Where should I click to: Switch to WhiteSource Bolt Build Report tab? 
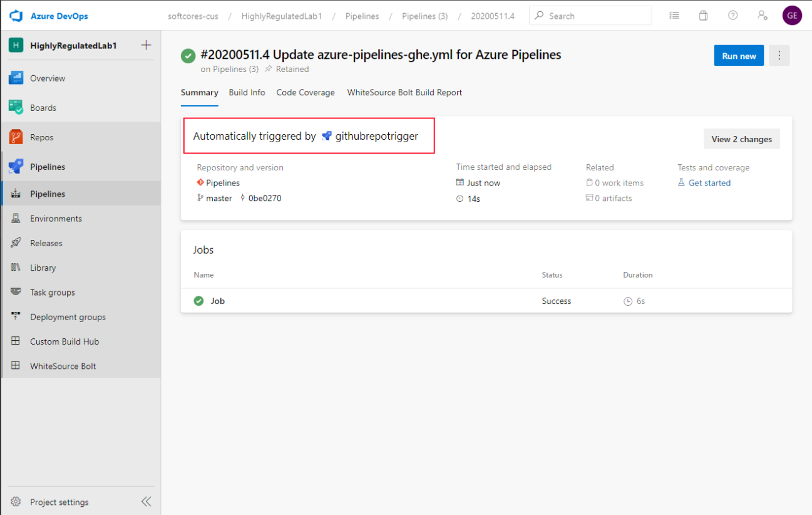pyautogui.click(x=404, y=93)
